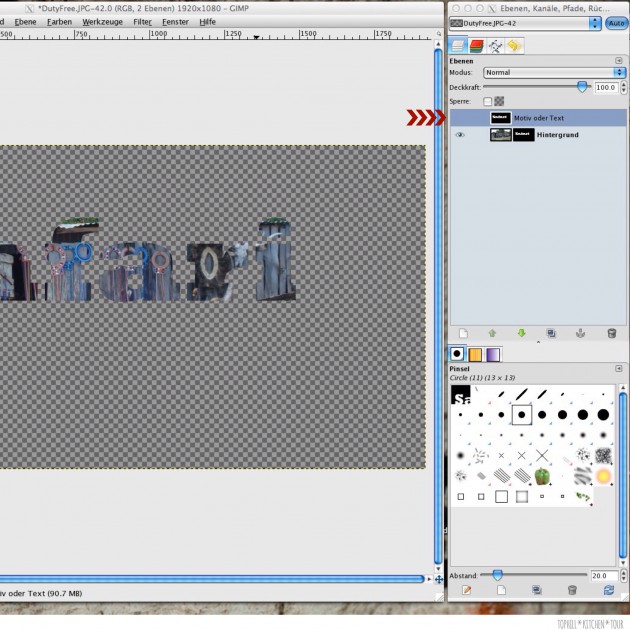Open the Hilfe menu
The width and height of the screenshot is (630, 630).
pyautogui.click(x=207, y=22)
